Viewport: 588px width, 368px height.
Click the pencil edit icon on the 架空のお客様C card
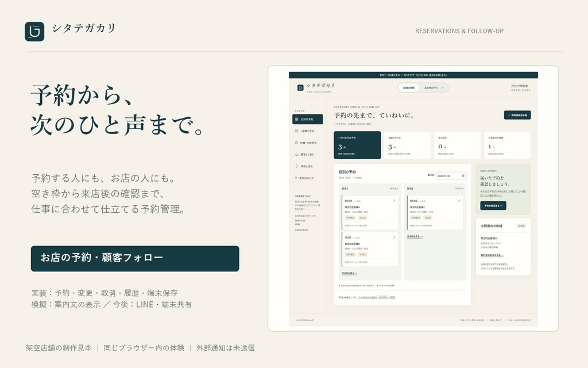click(x=459, y=201)
